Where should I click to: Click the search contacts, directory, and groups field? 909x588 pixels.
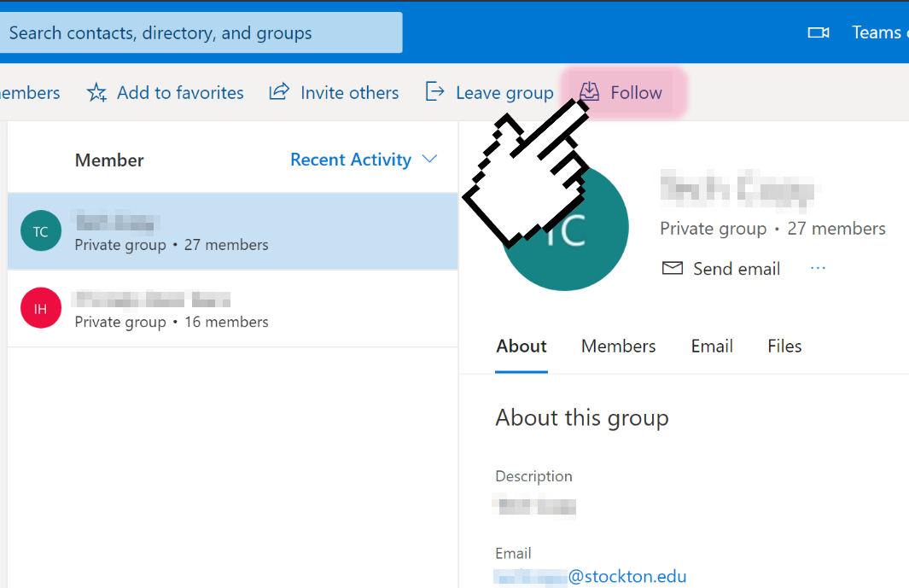point(201,33)
